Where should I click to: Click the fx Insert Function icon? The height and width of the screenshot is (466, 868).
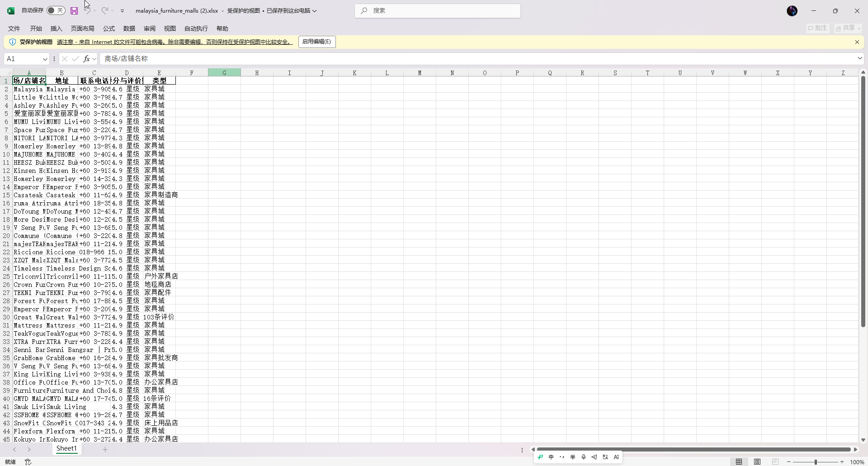tap(86, 59)
